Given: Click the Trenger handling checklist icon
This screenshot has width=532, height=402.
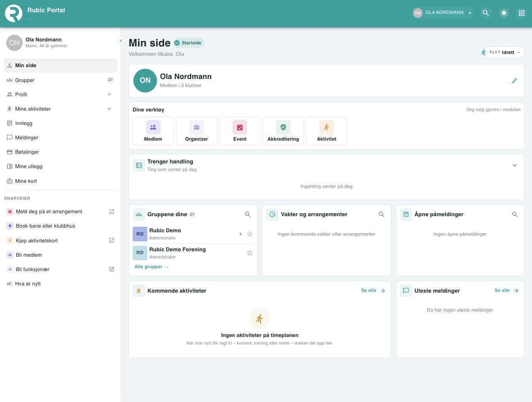Looking at the screenshot, I should tap(139, 165).
